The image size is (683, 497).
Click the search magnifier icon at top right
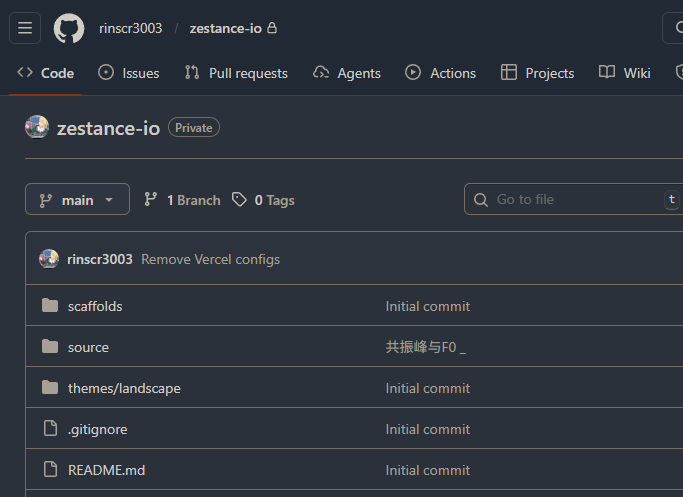tap(674, 28)
